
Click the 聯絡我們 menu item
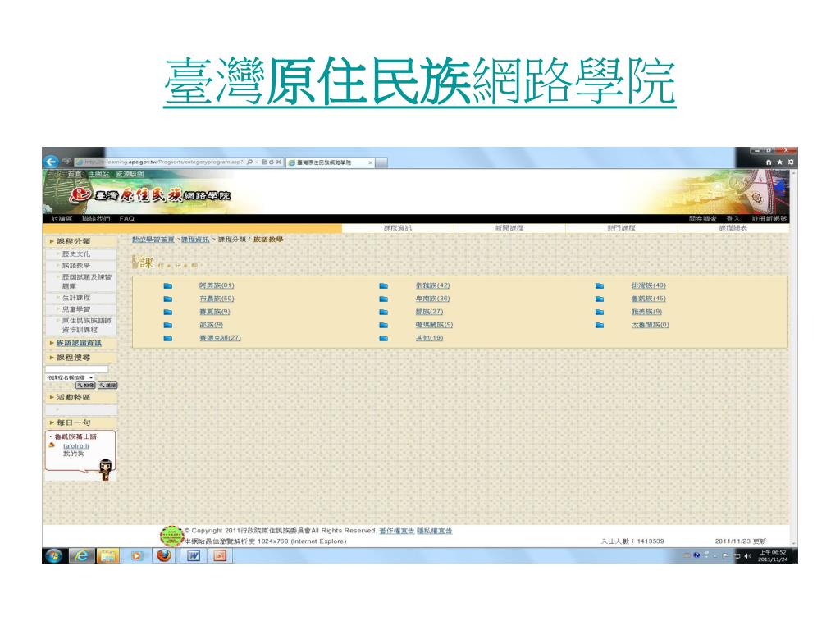(96, 218)
